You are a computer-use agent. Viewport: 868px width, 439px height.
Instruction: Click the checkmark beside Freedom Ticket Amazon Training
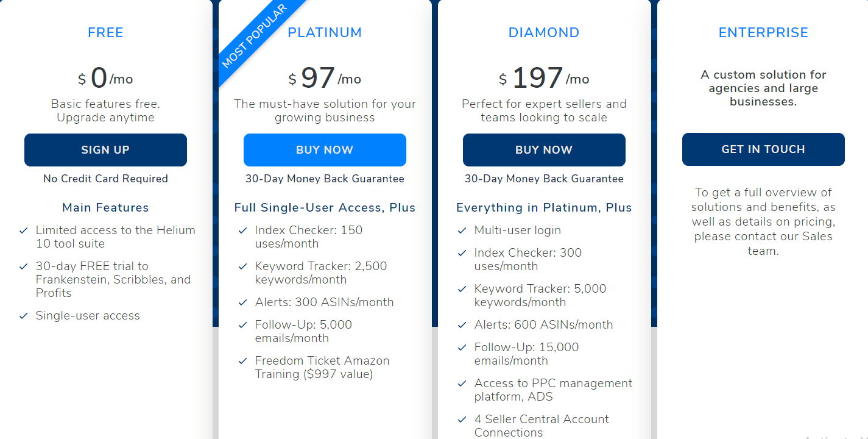242,361
